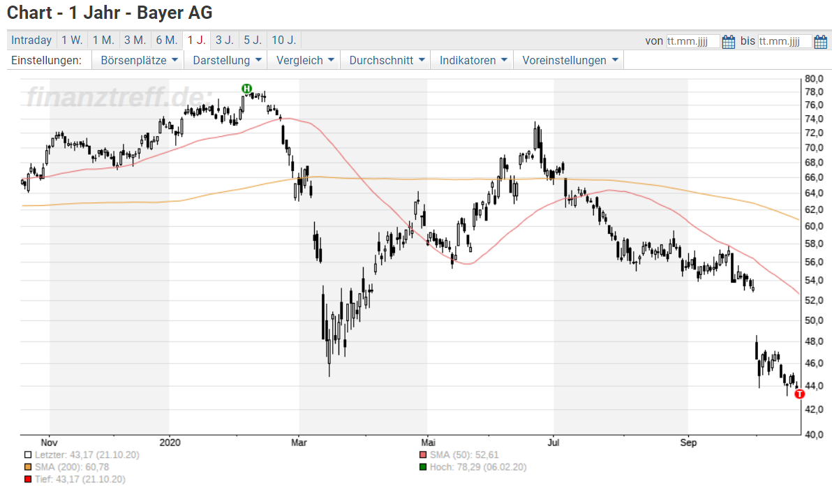
Task: Click 'SMA (200): 60,78' legend text
Action: [72, 467]
